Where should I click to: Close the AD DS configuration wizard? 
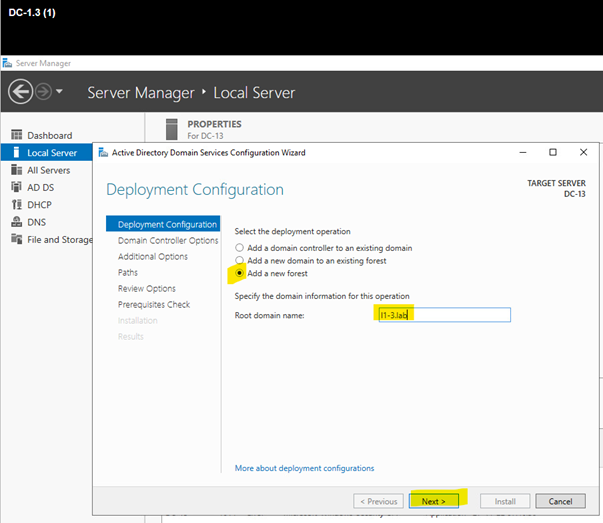(583, 152)
